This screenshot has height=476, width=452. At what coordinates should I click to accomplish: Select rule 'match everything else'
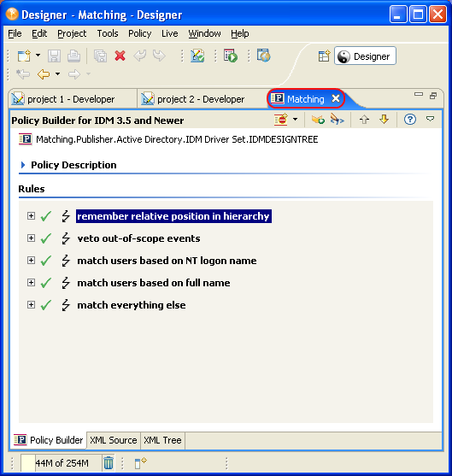(132, 305)
